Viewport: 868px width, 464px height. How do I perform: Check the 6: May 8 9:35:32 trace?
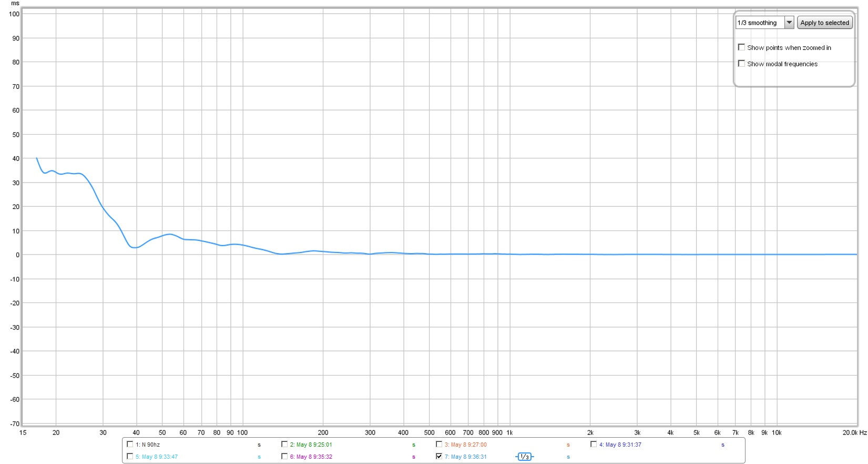click(x=284, y=457)
